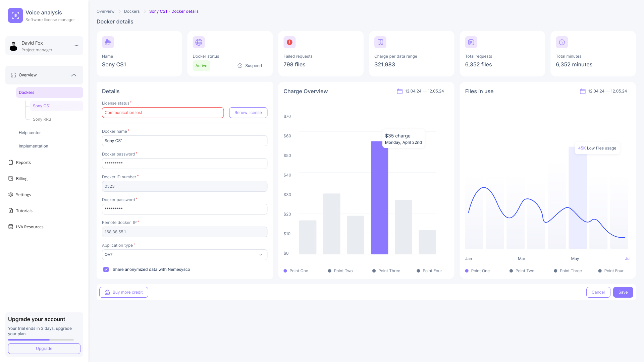Viewport: 644px width, 362px height.
Task: Toggle Suspend docker status option
Action: coord(250,66)
